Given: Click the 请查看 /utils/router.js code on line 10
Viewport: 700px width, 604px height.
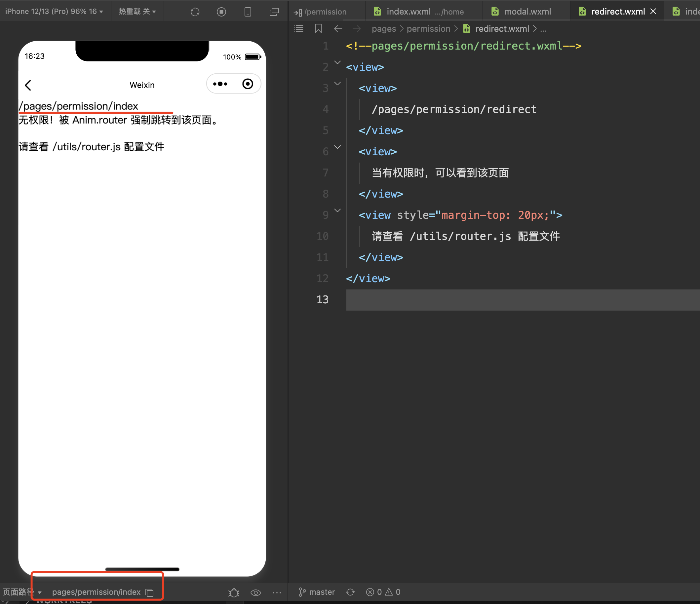Looking at the screenshot, I should (x=466, y=237).
